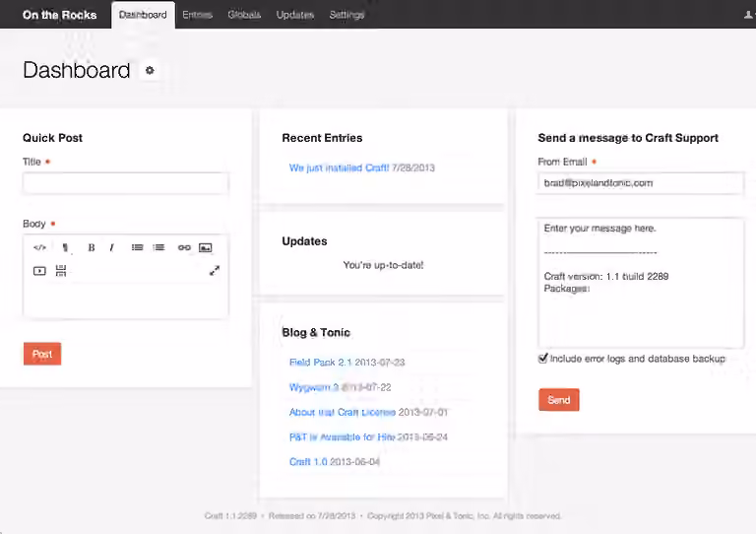Open the Craft 1.0 blog post
The width and height of the screenshot is (756, 534).
(308, 462)
